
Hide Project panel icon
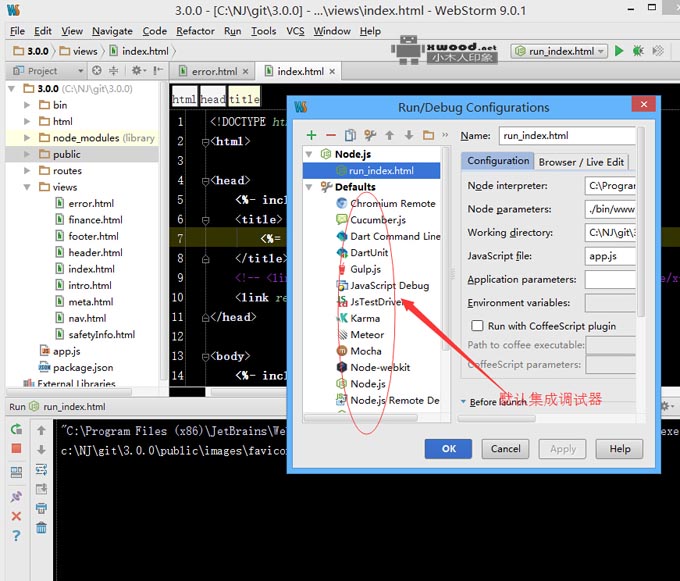coord(158,71)
